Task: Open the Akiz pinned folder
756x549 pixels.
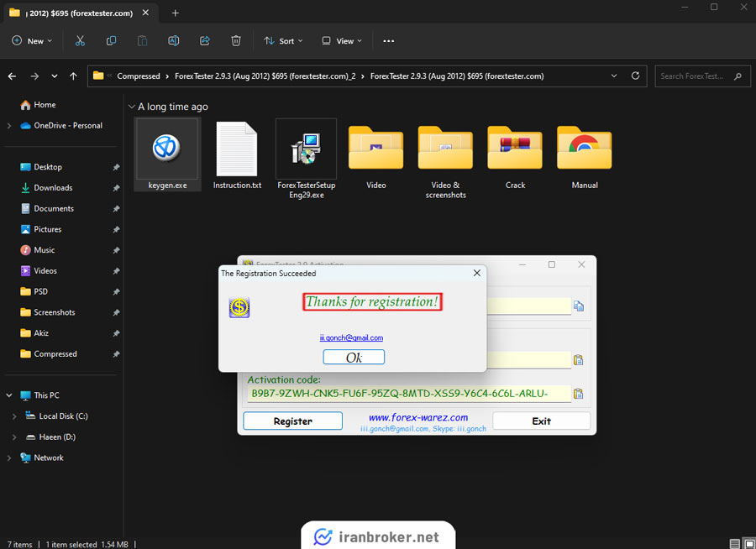Action: click(x=34, y=332)
